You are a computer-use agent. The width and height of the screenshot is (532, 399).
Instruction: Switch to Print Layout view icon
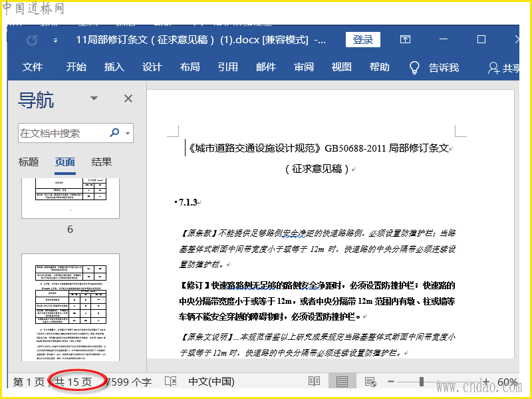(x=342, y=382)
